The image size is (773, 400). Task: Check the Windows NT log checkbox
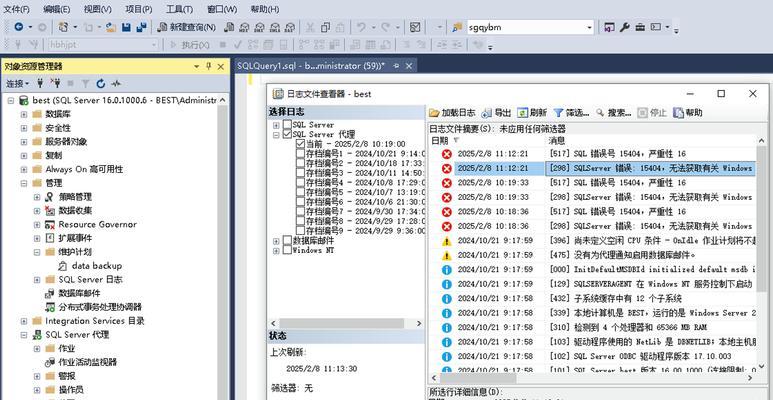point(287,250)
